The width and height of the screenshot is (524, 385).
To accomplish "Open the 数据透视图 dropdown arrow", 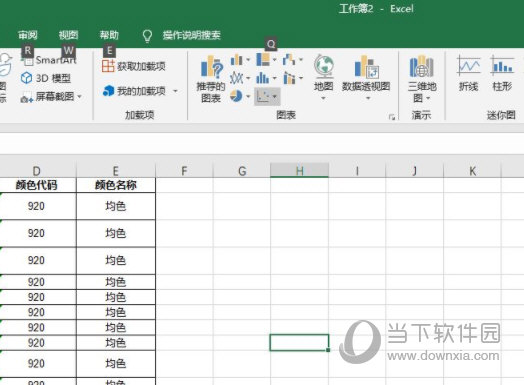I will pos(368,98).
